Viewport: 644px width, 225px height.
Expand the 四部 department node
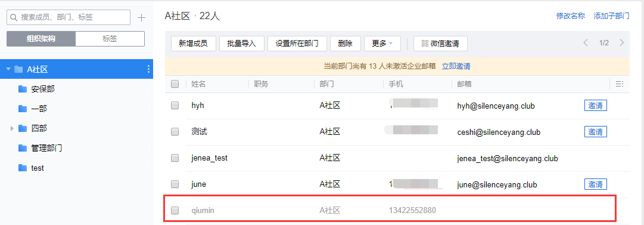click(12, 128)
